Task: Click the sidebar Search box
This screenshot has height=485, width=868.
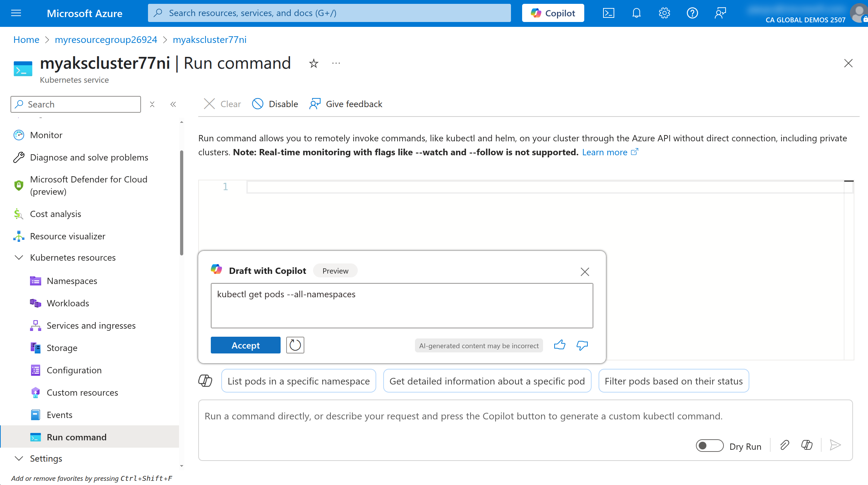Action: click(76, 104)
